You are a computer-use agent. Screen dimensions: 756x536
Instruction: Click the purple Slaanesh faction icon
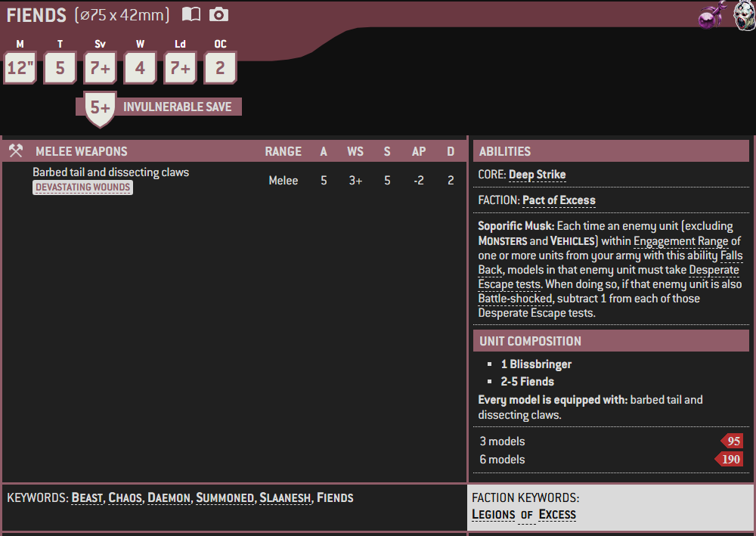tap(712, 15)
